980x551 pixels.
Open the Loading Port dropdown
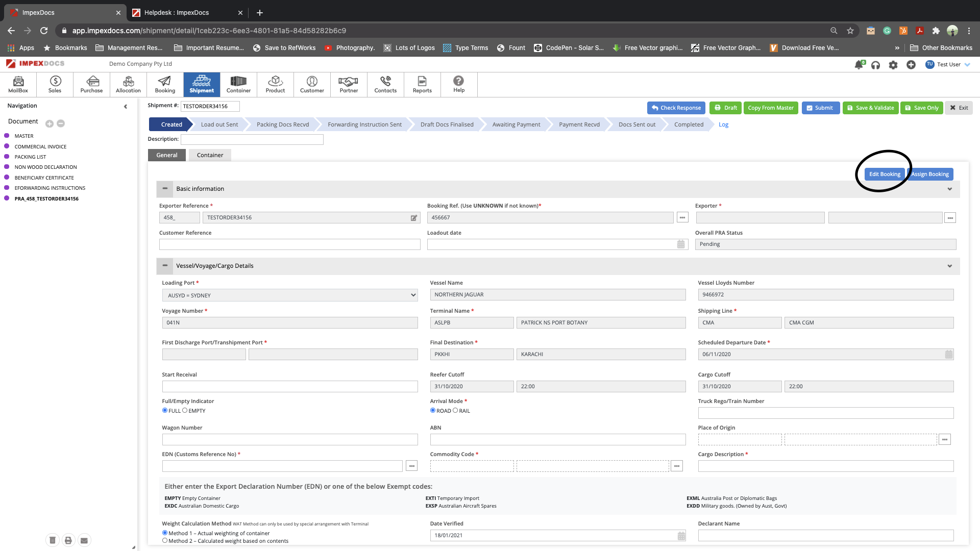290,295
